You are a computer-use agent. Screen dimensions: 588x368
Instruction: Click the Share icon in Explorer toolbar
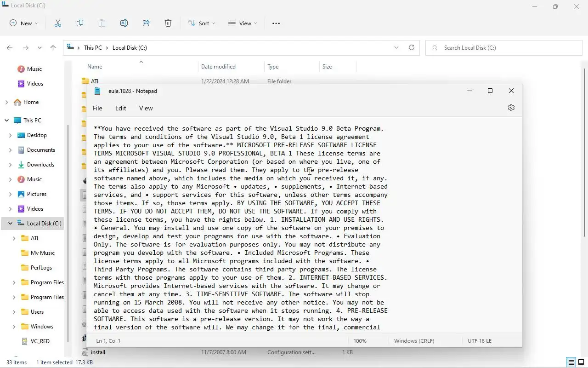(x=146, y=23)
